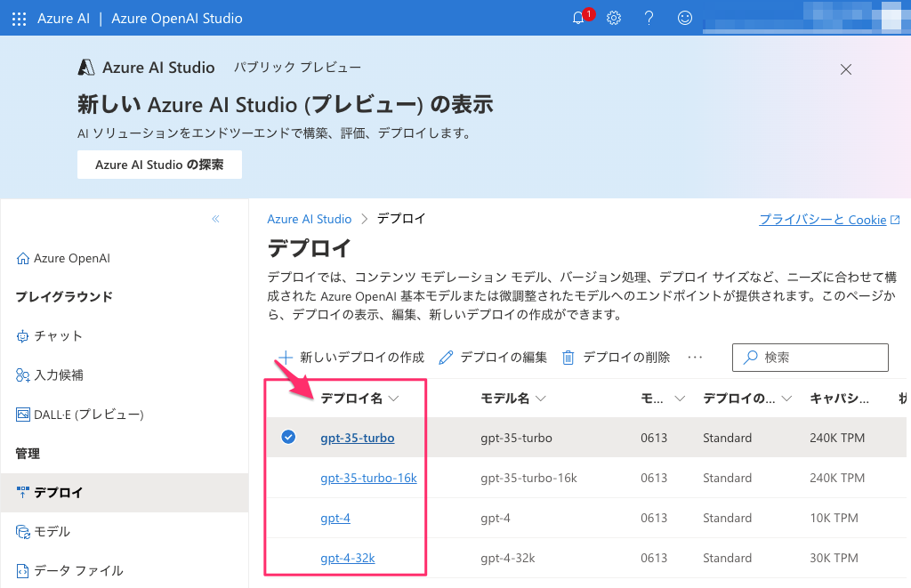Open settings gear icon
Image resolution: width=911 pixels, height=588 pixels.
tap(614, 18)
